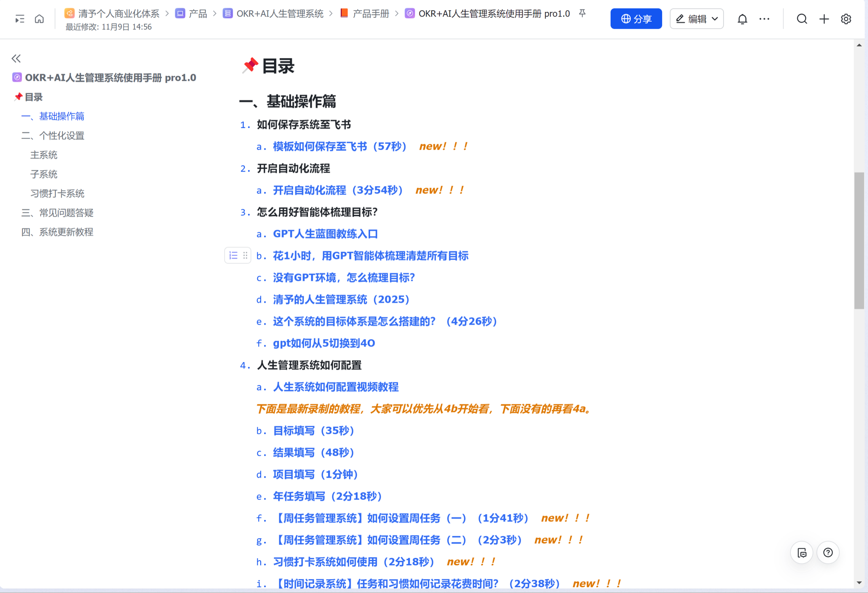Open link GPT人生蓝图教练入口
The width and height of the screenshot is (868, 593).
[325, 234]
